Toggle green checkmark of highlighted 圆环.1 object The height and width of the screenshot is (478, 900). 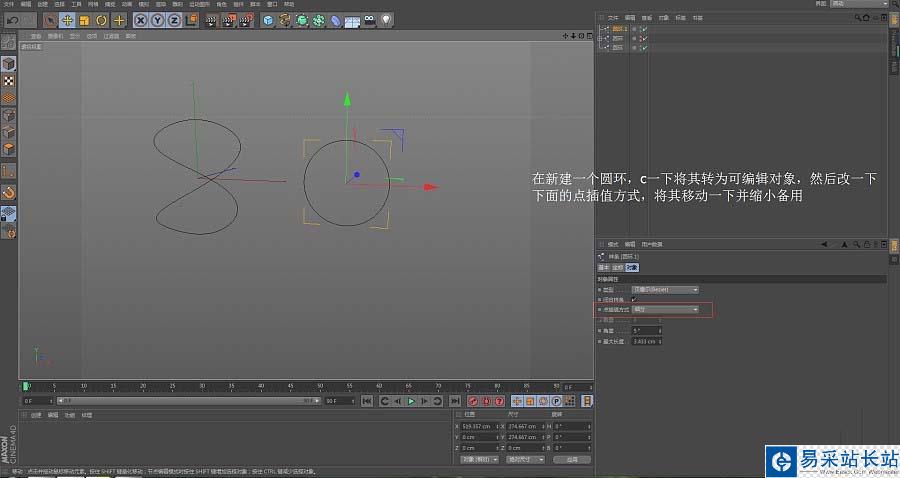pos(645,29)
